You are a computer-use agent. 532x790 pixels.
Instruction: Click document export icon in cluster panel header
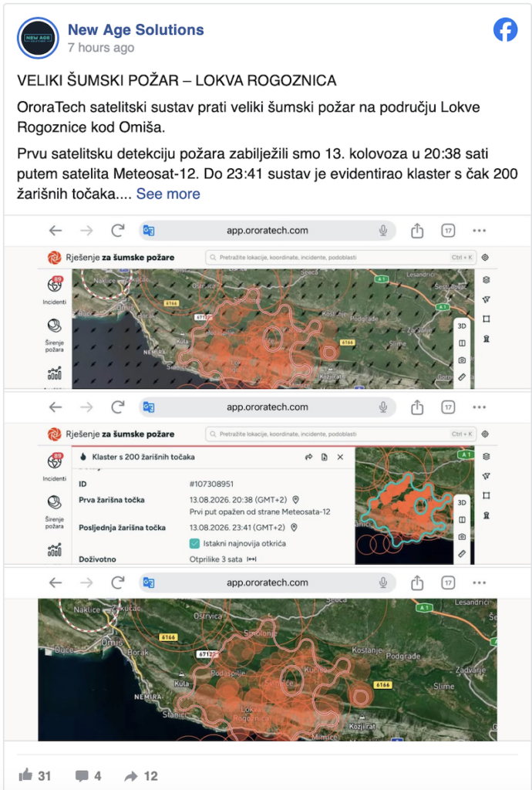(324, 457)
